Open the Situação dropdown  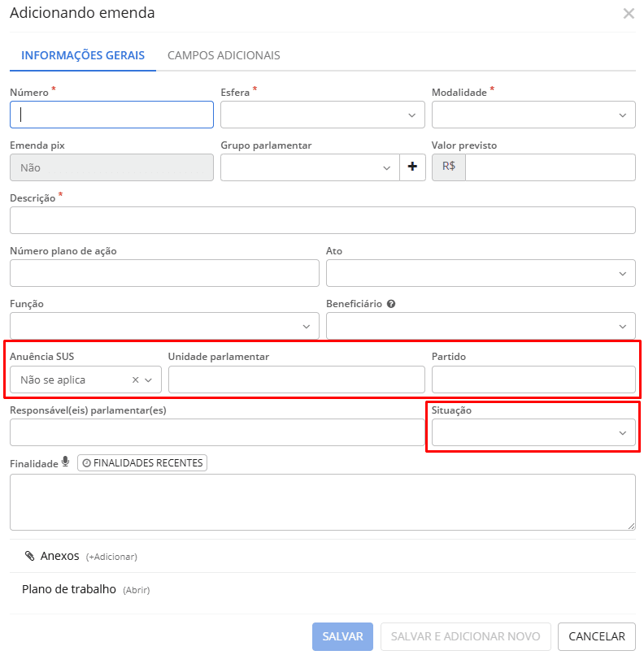pyautogui.click(x=533, y=433)
